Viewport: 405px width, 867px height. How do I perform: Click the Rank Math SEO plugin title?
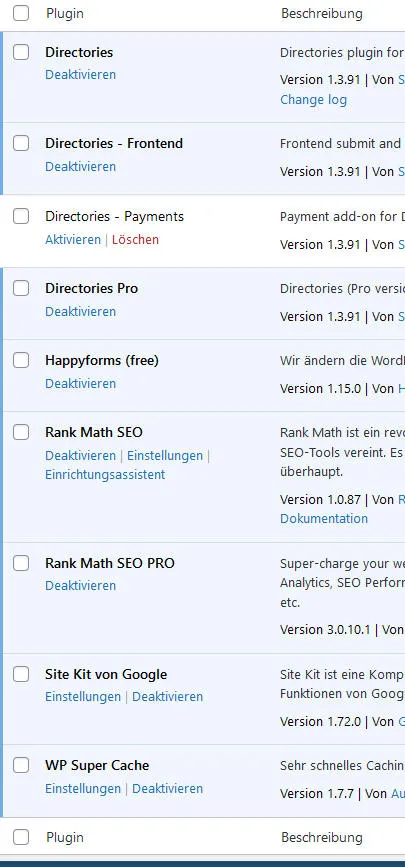coord(94,432)
